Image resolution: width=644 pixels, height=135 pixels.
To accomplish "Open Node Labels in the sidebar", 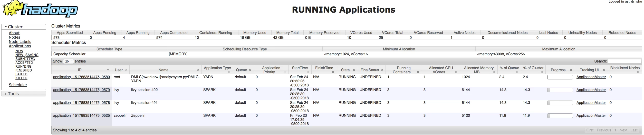I will click(x=20, y=42).
